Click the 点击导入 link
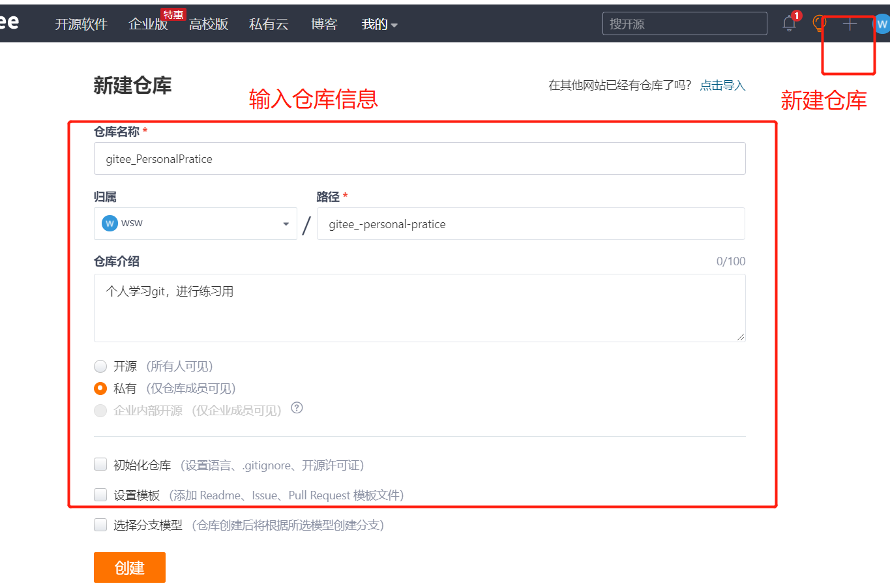Image resolution: width=890 pixels, height=588 pixels. (722, 85)
